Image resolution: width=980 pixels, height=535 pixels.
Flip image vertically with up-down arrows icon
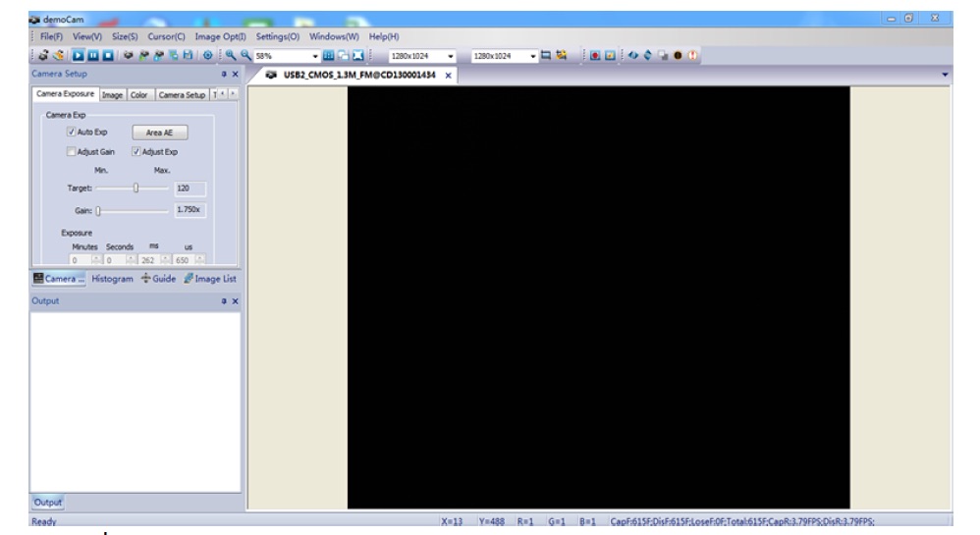coord(647,55)
